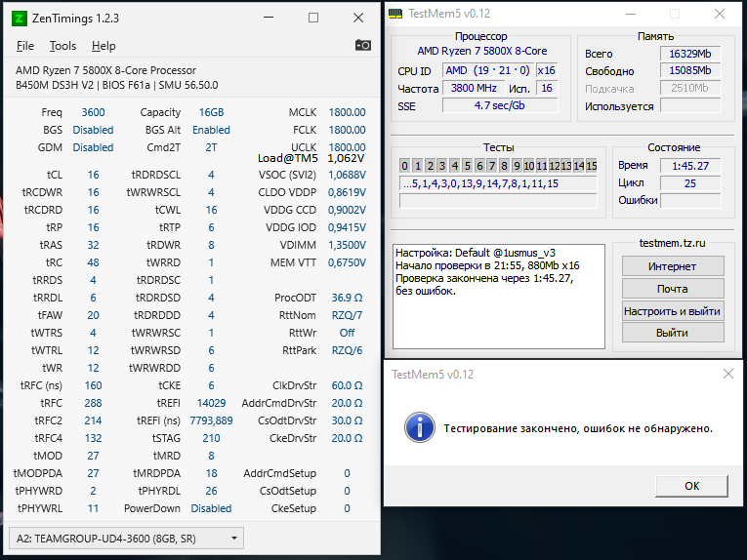Click the ProcODT value 36.9 Ω
Viewport: 747px width, 560px height.
347,298
